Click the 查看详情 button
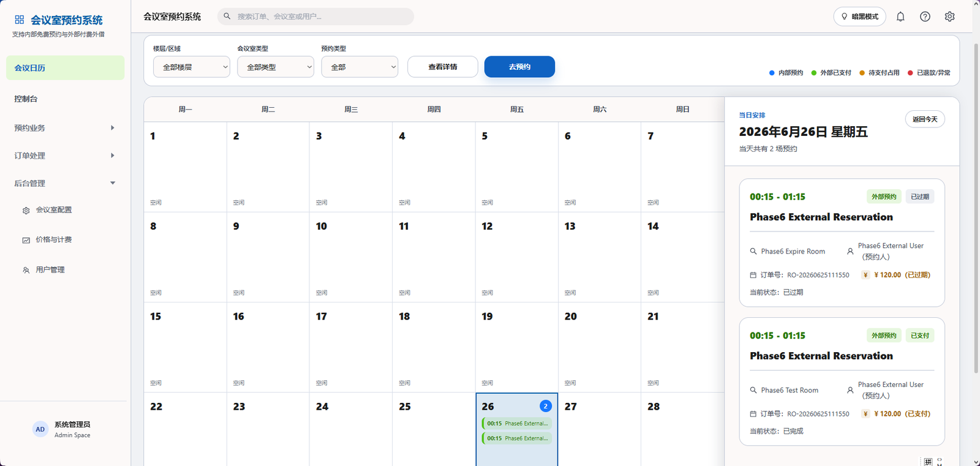Viewport: 980px width, 466px height. pyautogui.click(x=443, y=67)
